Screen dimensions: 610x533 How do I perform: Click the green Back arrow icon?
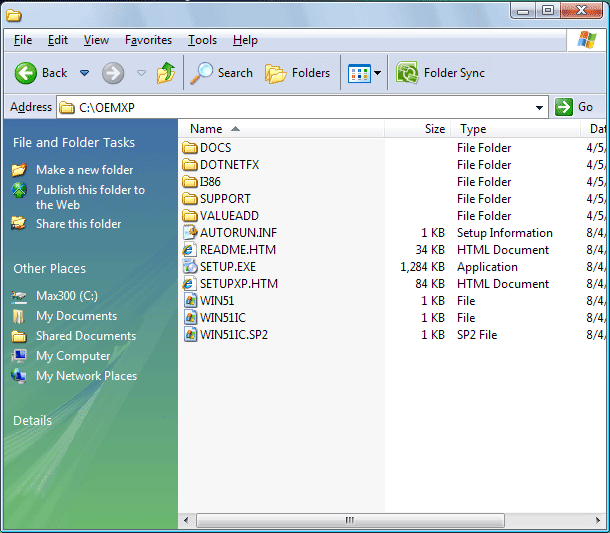26,73
